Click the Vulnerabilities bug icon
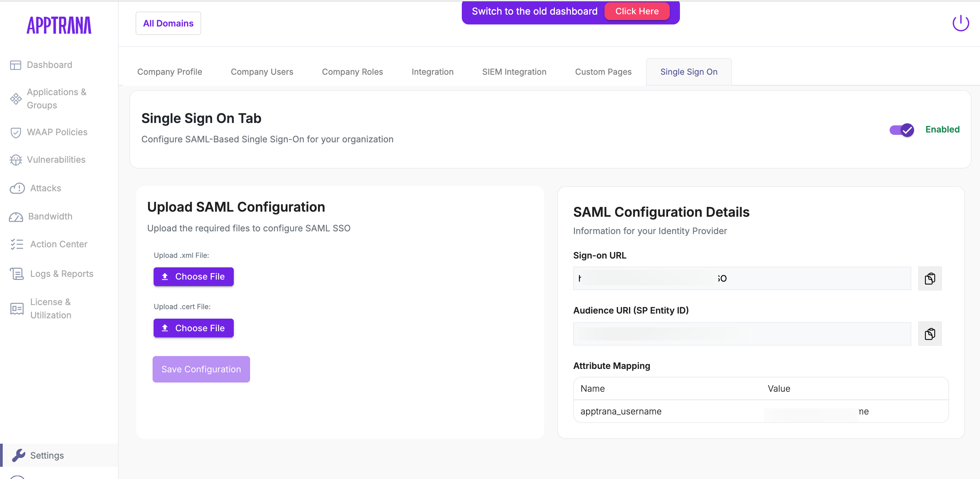Viewport: 980px width, 479px height. pyautogui.click(x=16, y=160)
